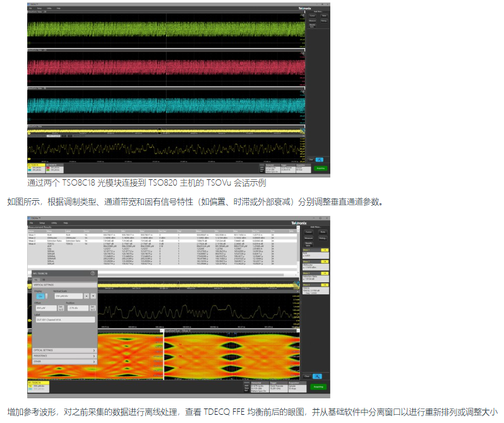The image size is (504, 423).
Task: Open the Utility menu in the upper TSOVu window
Action: pos(49,8)
